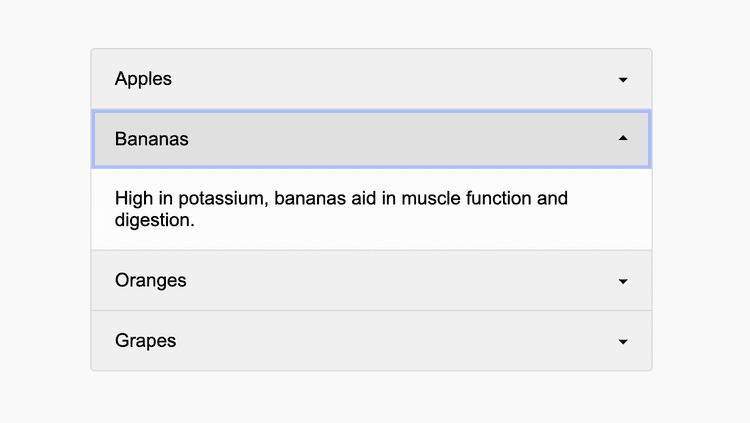The image size is (750, 423).
Task: Click the down arrow icon beside Apples
Action: point(623,79)
